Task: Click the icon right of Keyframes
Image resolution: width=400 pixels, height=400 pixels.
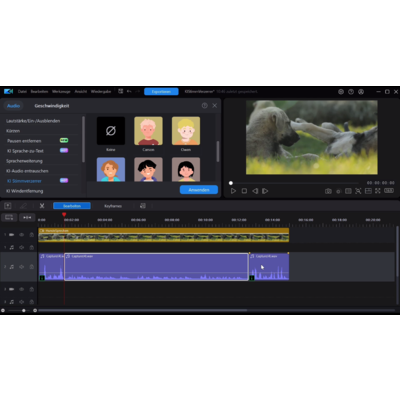Action: (143, 206)
